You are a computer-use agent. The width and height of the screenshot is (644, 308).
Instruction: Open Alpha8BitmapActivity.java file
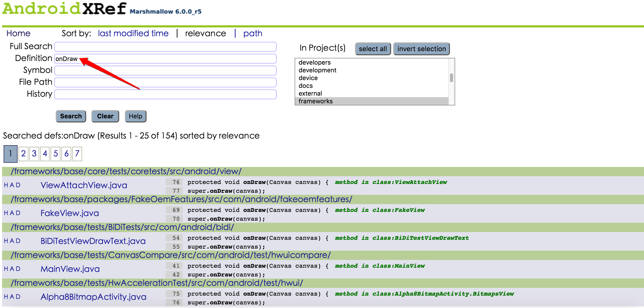pos(93,297)
